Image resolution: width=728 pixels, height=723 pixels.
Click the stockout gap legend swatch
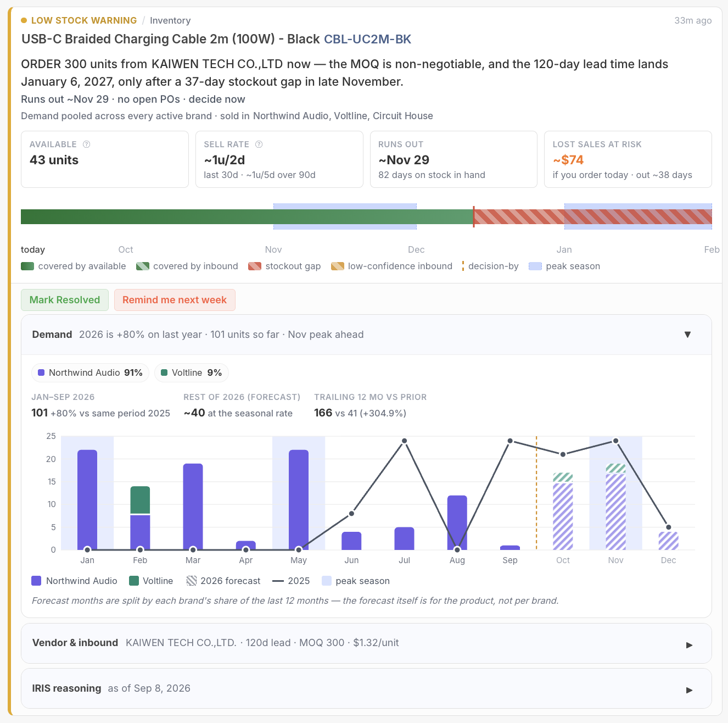tap(255, 266)
